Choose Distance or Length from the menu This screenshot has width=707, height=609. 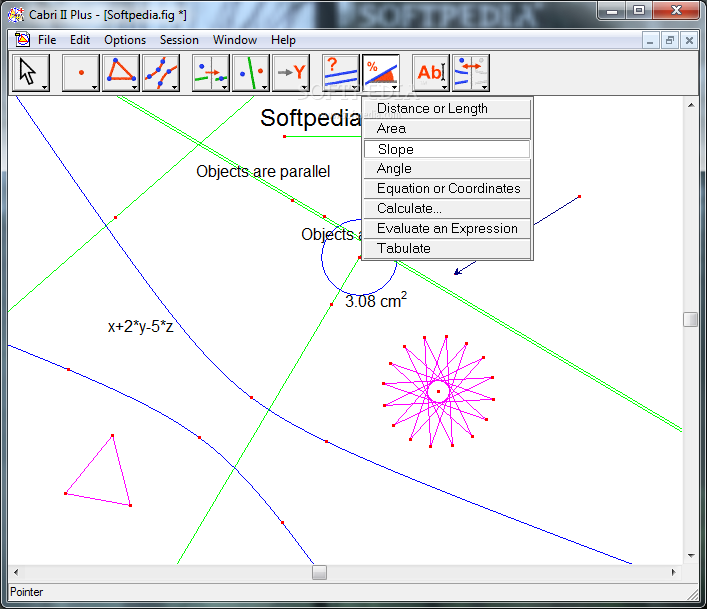coord(447,109)
